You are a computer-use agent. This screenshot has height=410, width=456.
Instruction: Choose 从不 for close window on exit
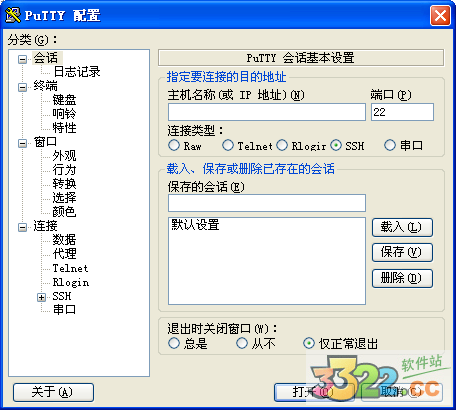click(x=242, y=343)
